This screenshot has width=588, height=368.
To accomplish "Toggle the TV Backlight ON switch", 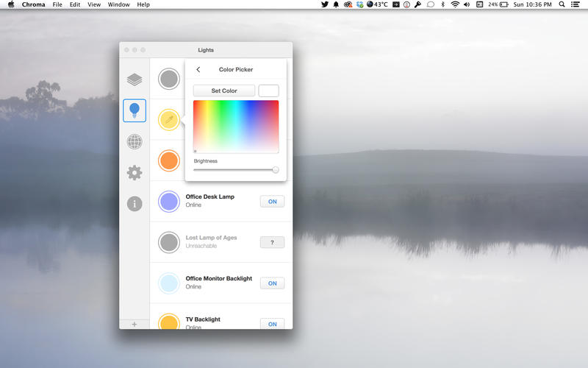I will (x=272, y=324).
